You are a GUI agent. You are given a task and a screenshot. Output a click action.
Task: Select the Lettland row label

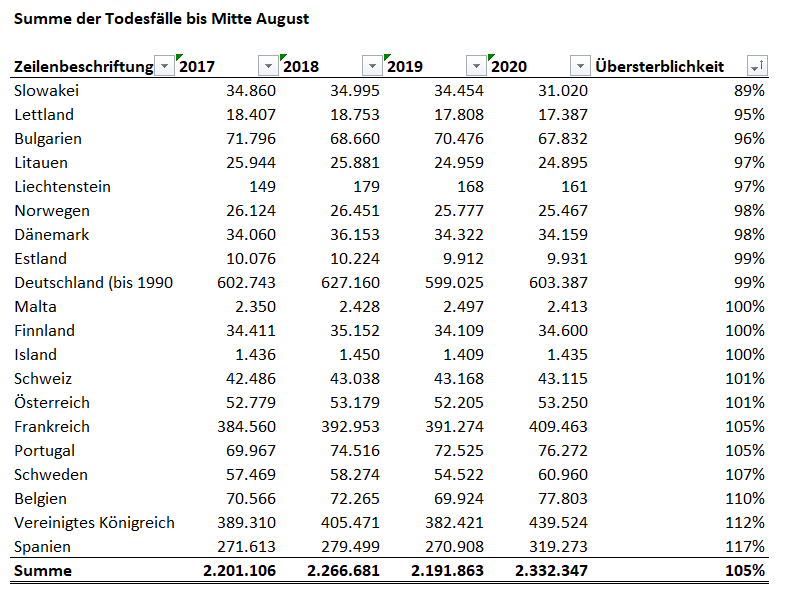pos(44,115)
